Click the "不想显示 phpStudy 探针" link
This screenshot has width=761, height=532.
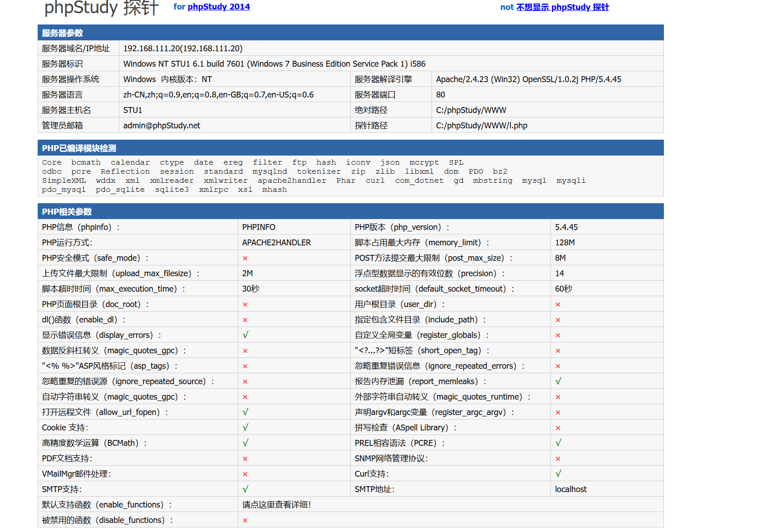563,7
